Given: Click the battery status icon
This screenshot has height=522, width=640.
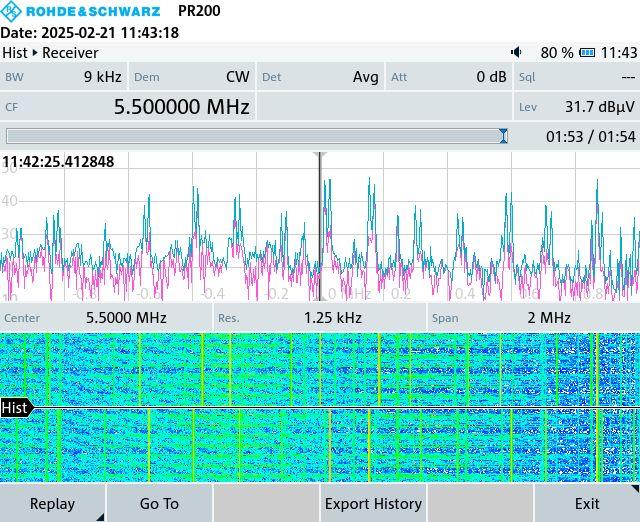Looking at the screenshot, I should click(587, 52).
